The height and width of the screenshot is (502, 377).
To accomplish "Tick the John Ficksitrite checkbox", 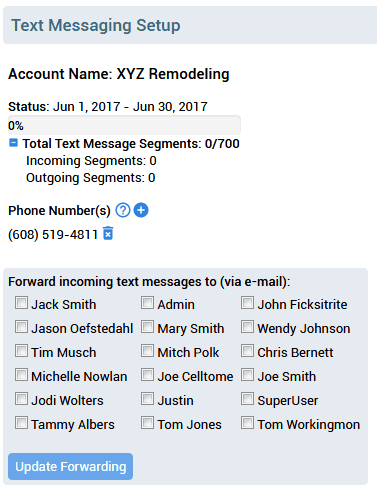I will (x=247, y=303).
